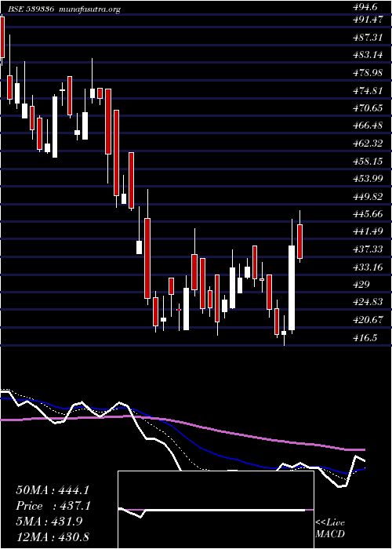
Task: Click the 445.66 price axis label
Action: point(368,214)
